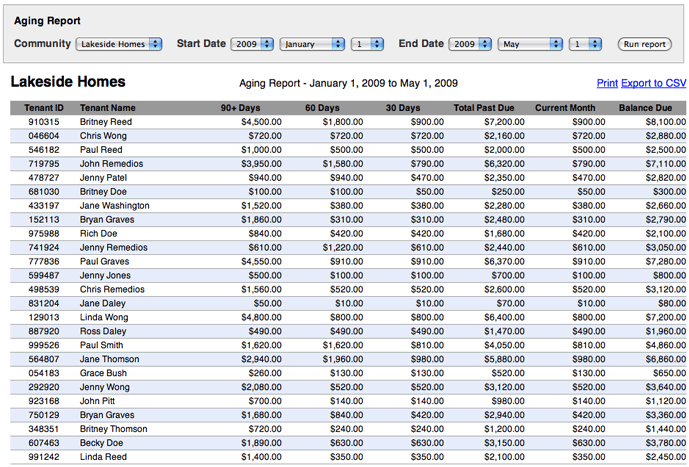Open the Start Date month dropdown showing January
This screenshot has width=689, height=467.
[312, 44]
